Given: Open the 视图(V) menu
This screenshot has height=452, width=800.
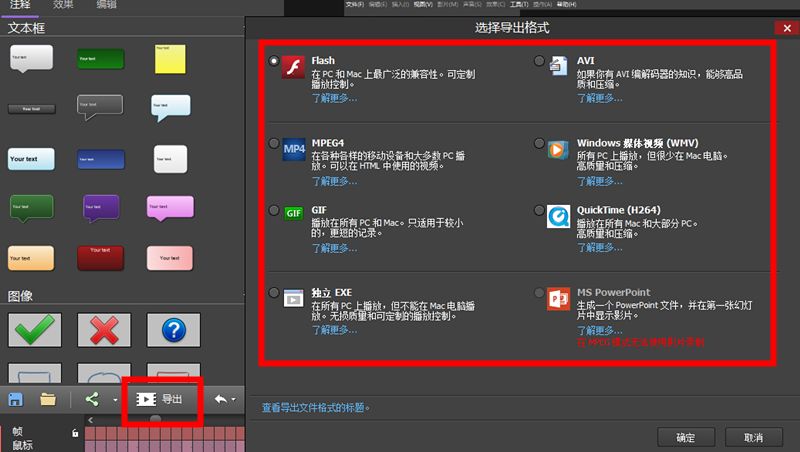Looking at the screenshot, I should (x=423, y=4).
